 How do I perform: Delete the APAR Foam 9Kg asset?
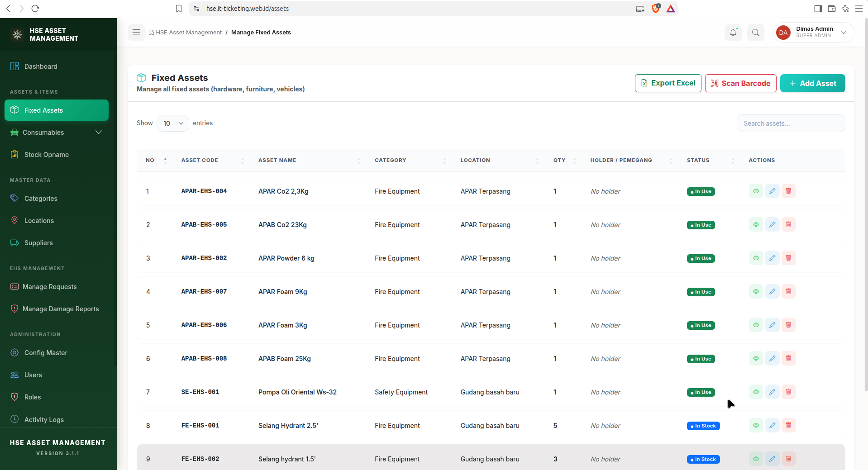click(788, 292)
